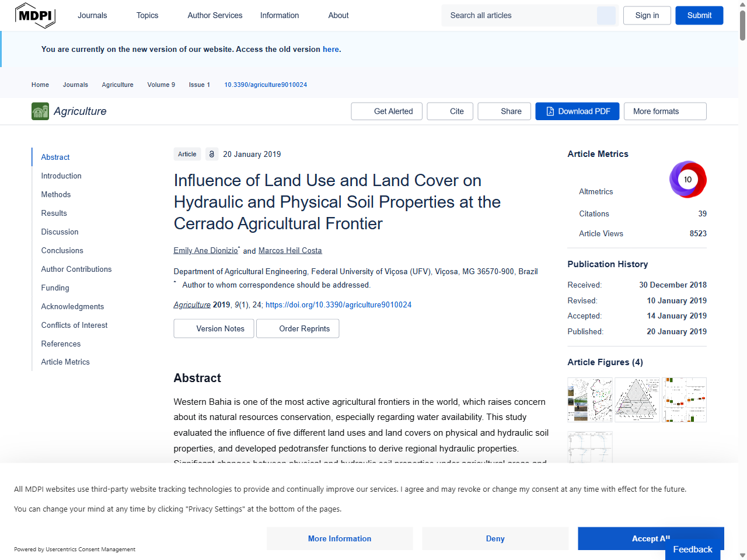Click the Agriculture journal logo icon
This screenshot has height=560, width=747.
click(x=39, y=111)
